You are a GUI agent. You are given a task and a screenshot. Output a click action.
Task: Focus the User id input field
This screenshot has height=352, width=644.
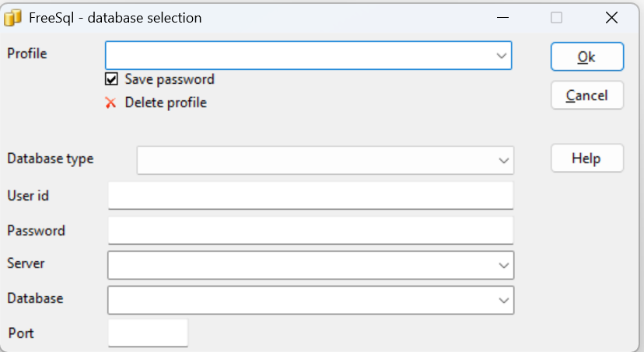click(x=311, y=196)
